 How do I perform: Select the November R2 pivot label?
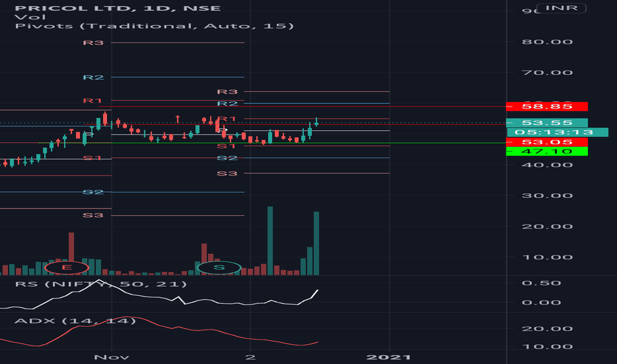(93, 77)
